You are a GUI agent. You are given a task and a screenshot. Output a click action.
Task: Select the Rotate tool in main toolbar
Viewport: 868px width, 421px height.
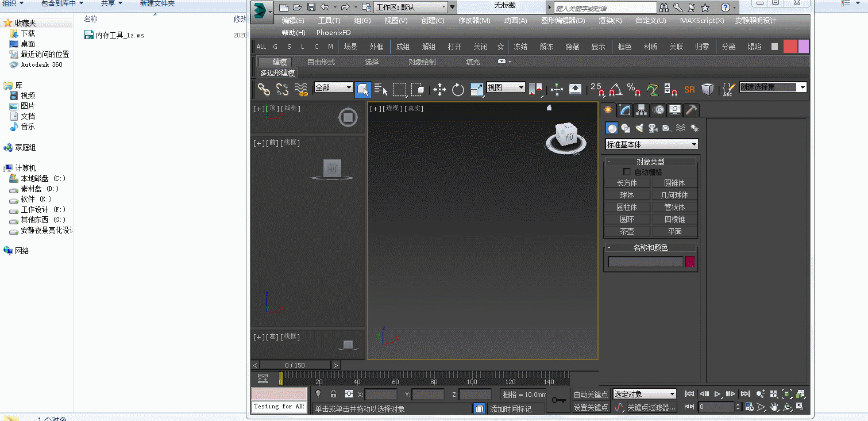(458, 89)
